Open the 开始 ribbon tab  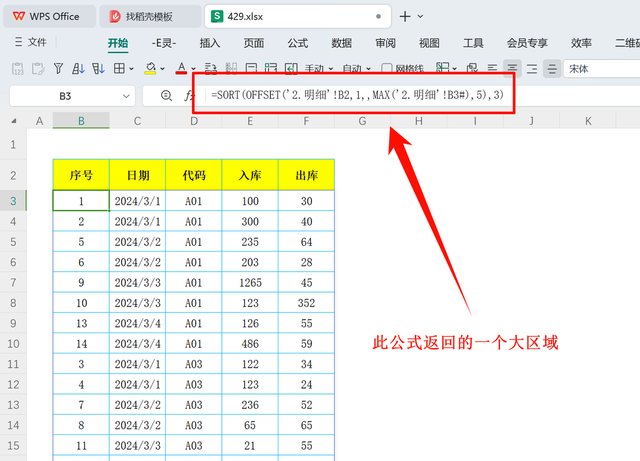pyautogui.click(x=118, y=43)
